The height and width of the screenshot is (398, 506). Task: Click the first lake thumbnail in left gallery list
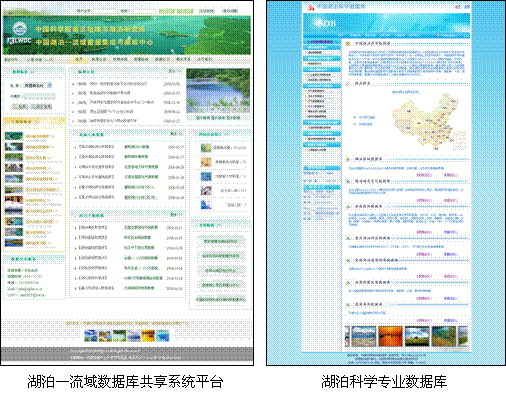point(14,136)
